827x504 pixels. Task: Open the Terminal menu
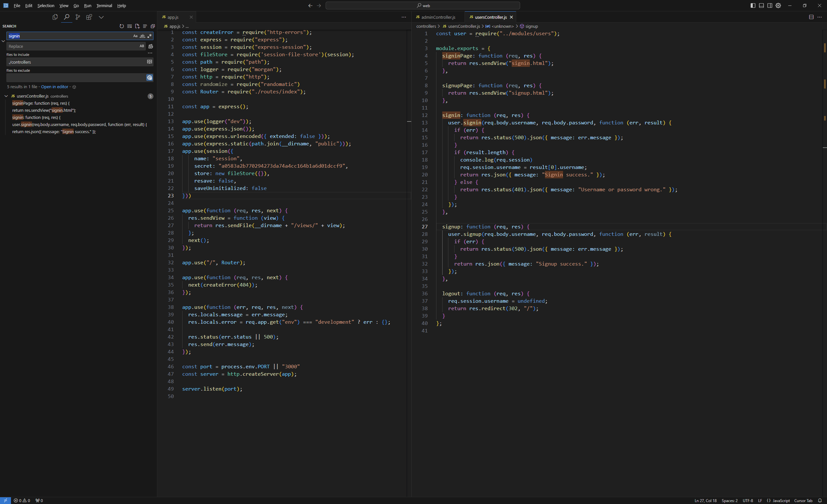point(104,5)
